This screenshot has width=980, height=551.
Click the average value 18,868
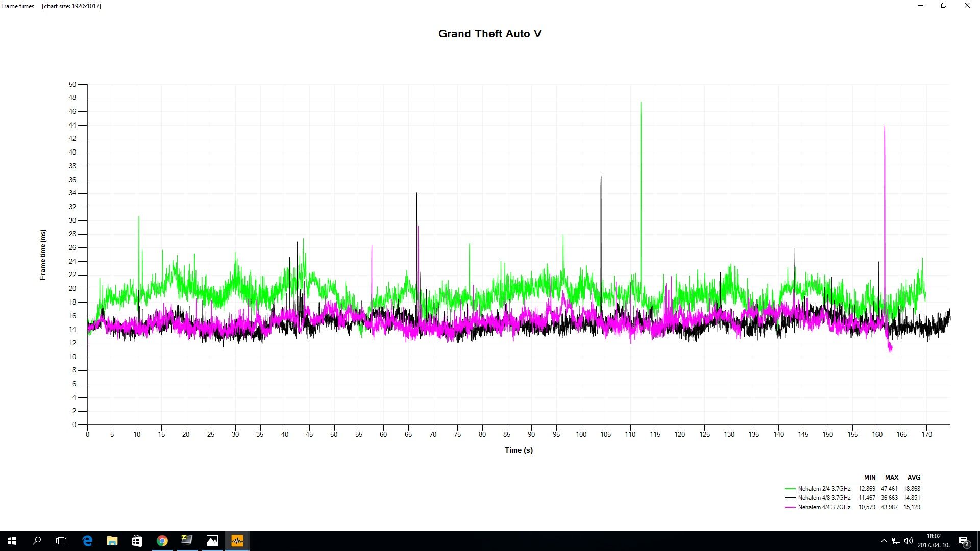point(912,489)
